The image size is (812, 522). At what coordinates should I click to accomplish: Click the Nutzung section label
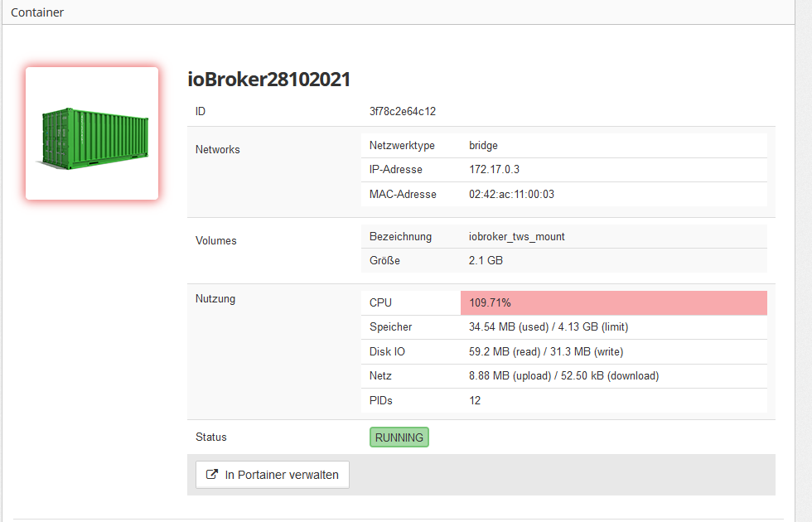215,299
